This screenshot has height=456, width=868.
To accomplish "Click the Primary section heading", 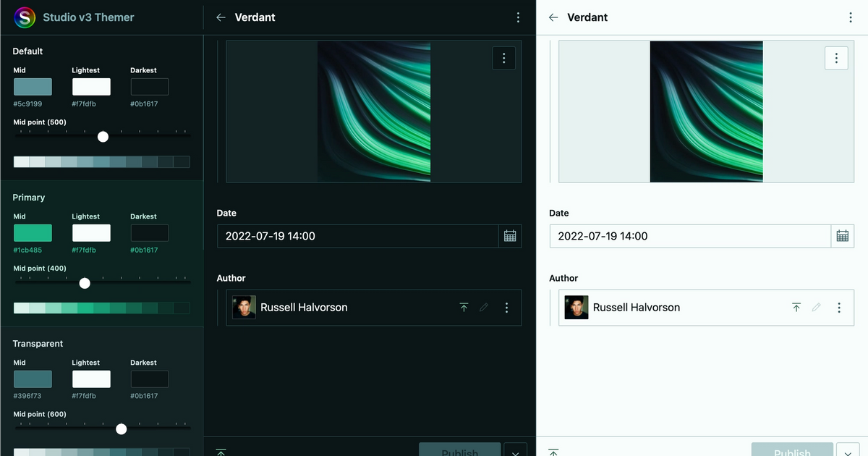I will [29, 198].
